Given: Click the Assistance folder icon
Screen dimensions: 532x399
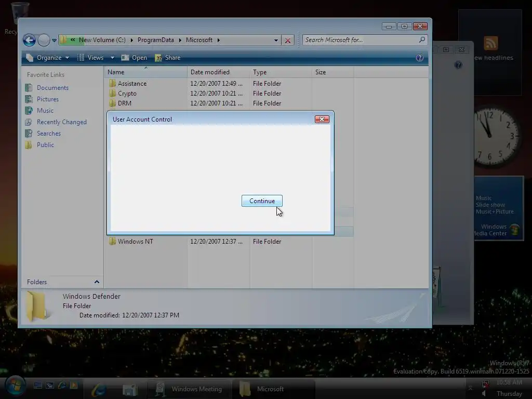Looking at the screenshot, I should 112,84.
